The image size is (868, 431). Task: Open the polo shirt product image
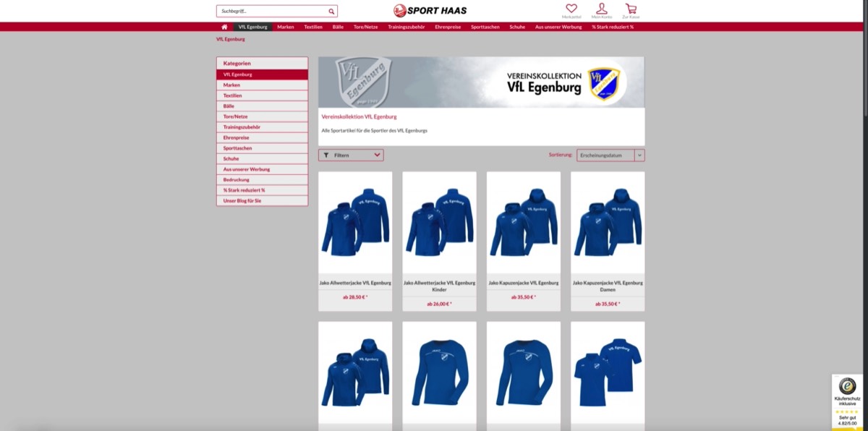point(608,372)
